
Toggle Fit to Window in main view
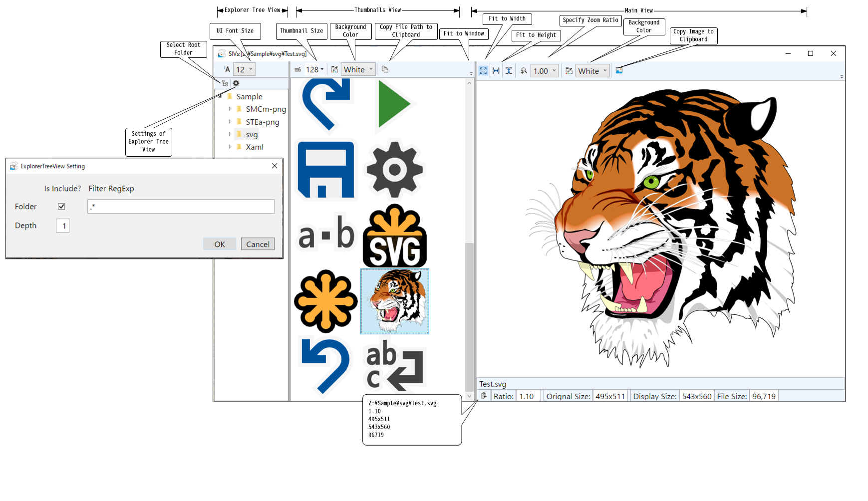pyautogui.click(x=483, y=71)
